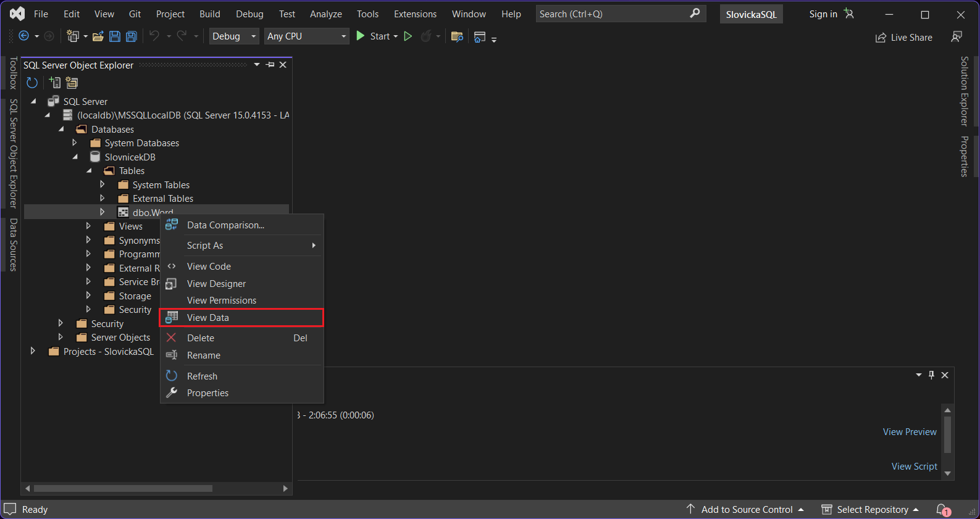Click the Search (Ctrl+Q) box
Screen dimensions: 980x519
(x=611, y=14)
